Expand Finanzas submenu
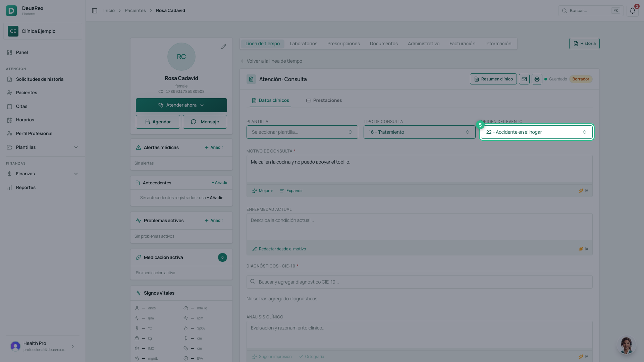Image resolution: width=644 pixels, height=362 pixels. (43, 174)
